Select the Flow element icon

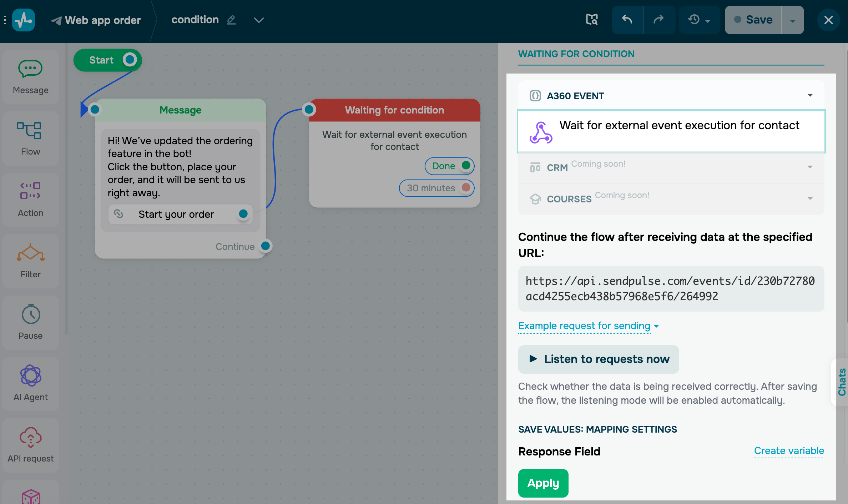click(29, 131)
